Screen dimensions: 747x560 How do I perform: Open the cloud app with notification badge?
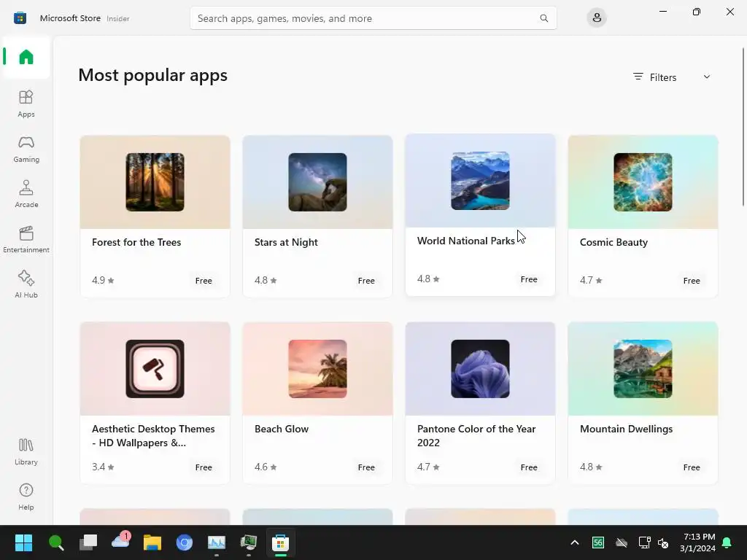tap(120, 542)
